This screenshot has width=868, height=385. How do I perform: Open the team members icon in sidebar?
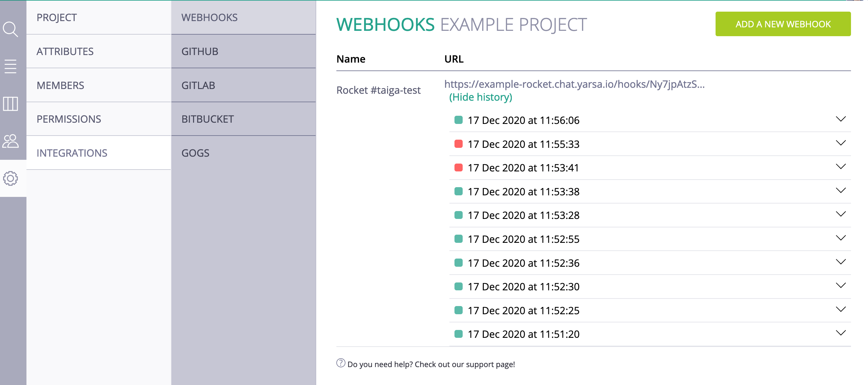[x=10, y=141]
